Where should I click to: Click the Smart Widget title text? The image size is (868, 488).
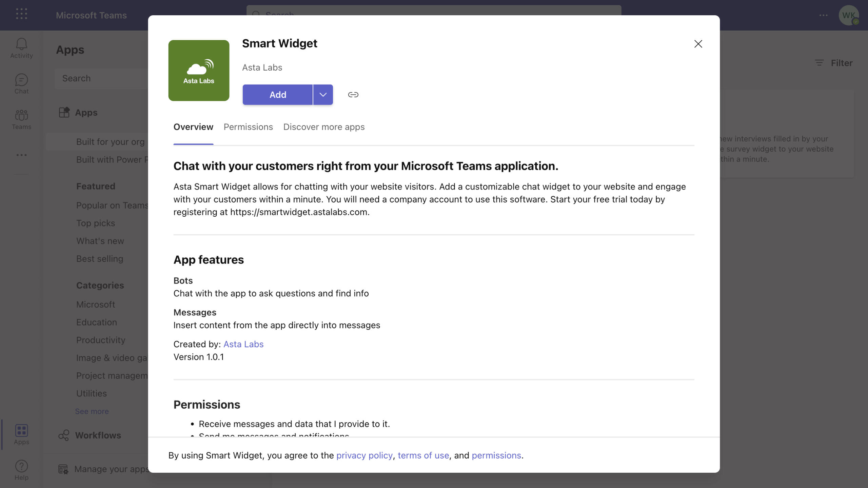pyautogui.click(x=279, y=43)
